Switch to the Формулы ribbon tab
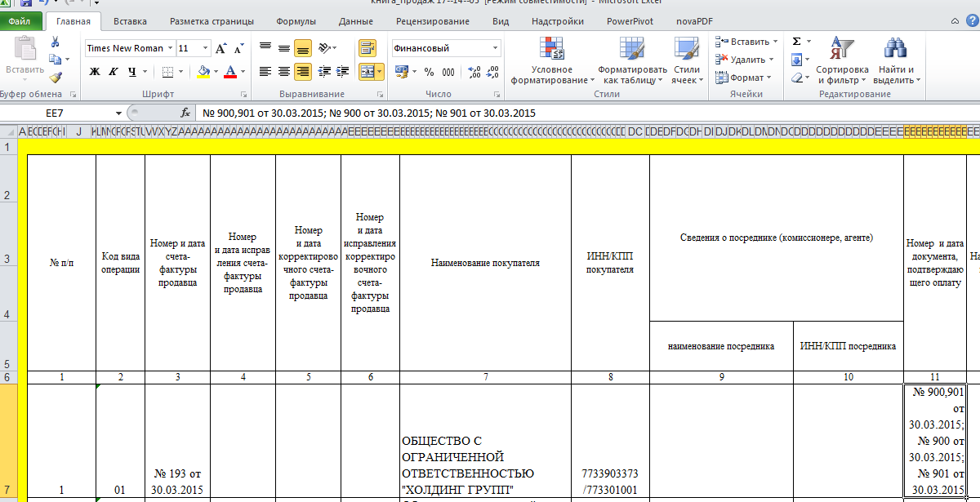Viewport: 980px width, 502px height. 296,21
